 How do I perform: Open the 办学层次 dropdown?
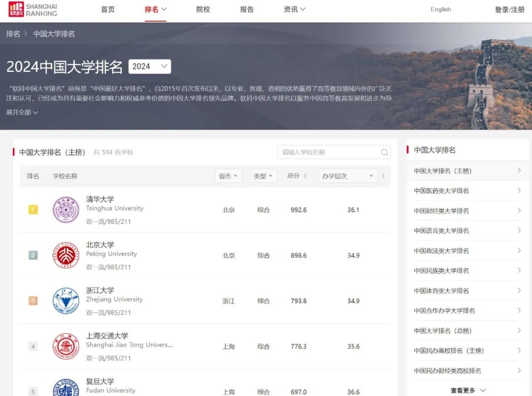tap(348, 176)
